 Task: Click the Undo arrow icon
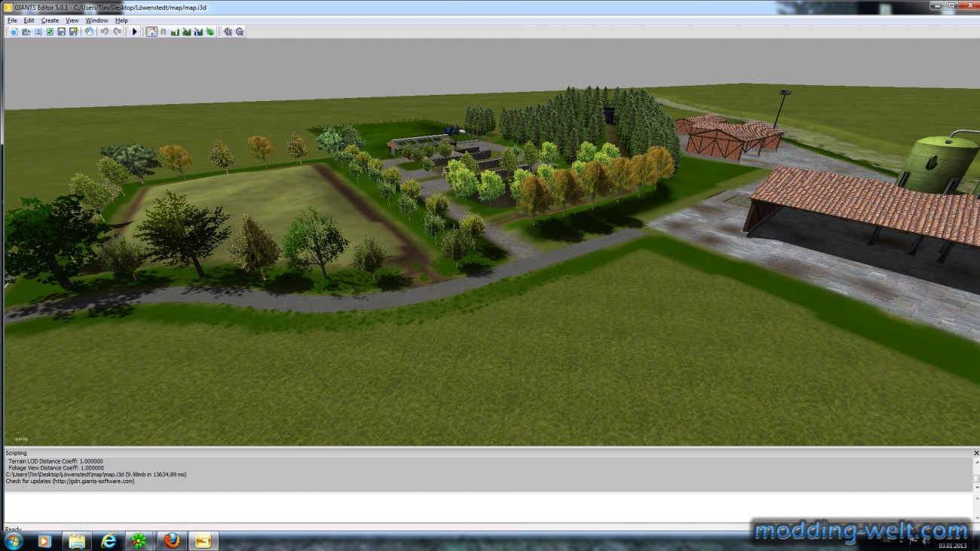105,32
